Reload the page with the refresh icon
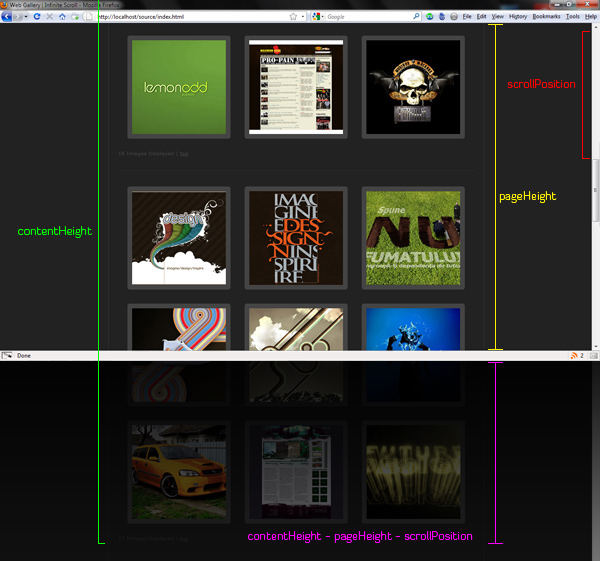 pos(37,16)
